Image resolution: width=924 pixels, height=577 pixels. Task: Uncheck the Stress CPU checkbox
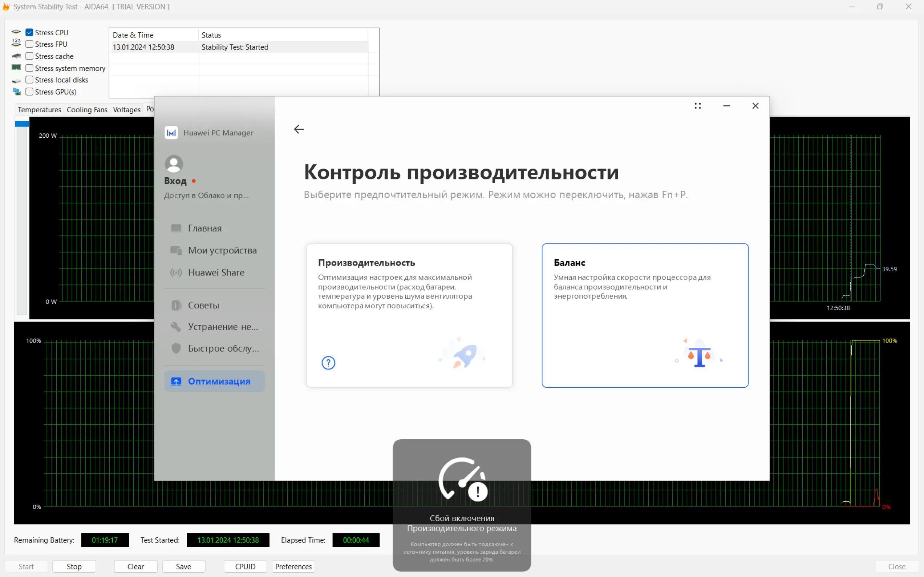(x=29, y=32)
